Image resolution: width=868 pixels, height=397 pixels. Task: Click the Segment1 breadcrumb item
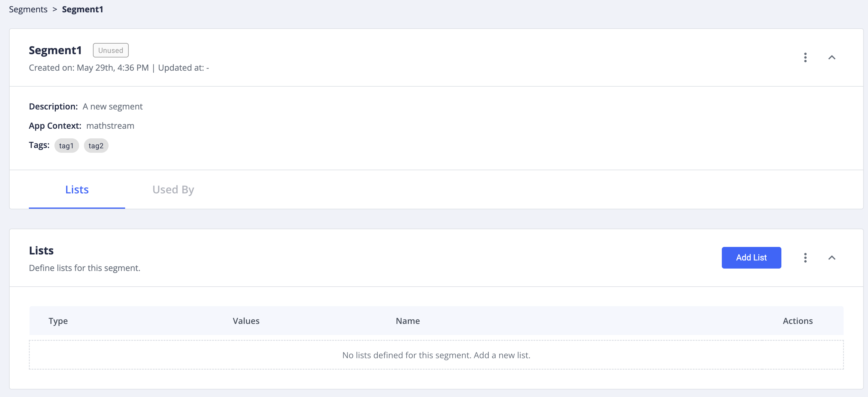(x=82, y=9)
